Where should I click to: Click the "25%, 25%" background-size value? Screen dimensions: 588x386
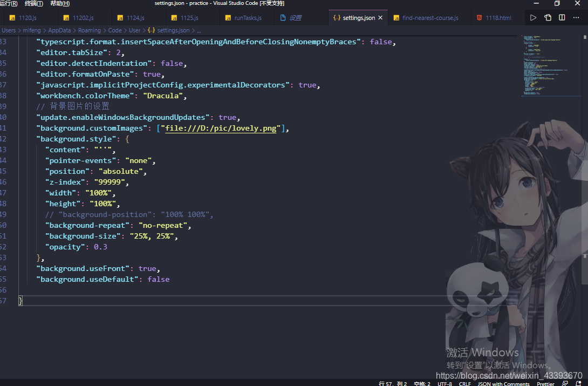[x=152, y=236]
